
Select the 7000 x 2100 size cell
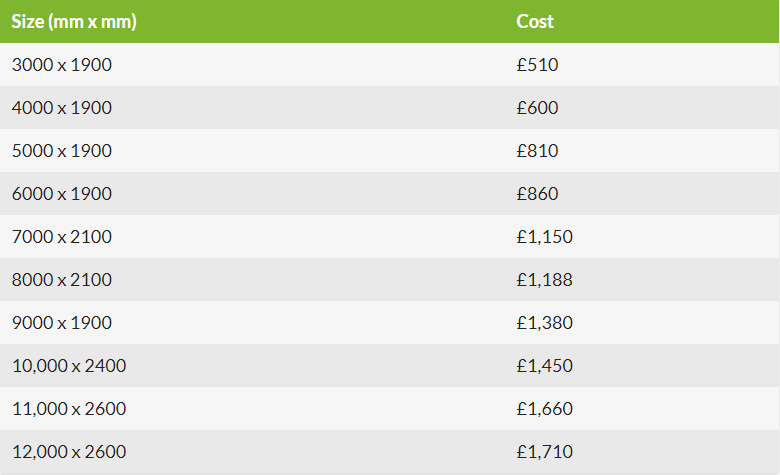click(62, 237)
